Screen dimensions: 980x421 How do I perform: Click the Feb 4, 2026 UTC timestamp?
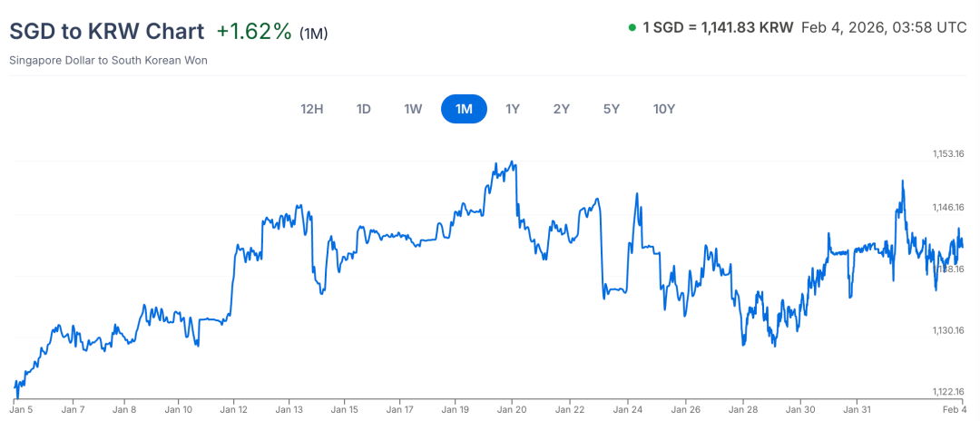884,28
